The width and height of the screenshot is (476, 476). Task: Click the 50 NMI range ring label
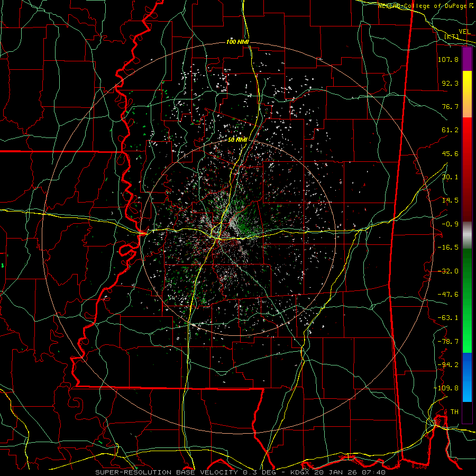[x=237, y=140]
